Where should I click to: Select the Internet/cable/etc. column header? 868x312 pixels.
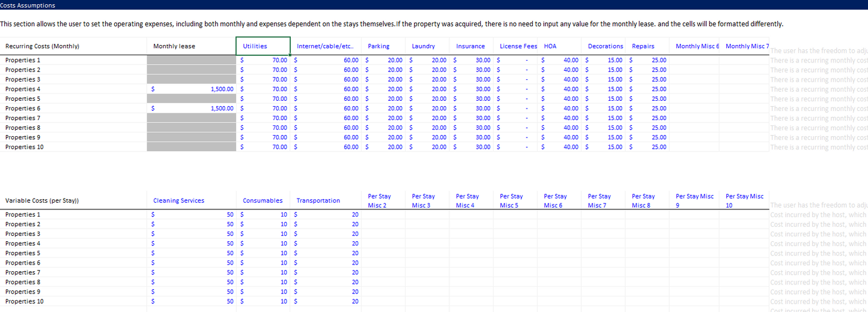325,46
